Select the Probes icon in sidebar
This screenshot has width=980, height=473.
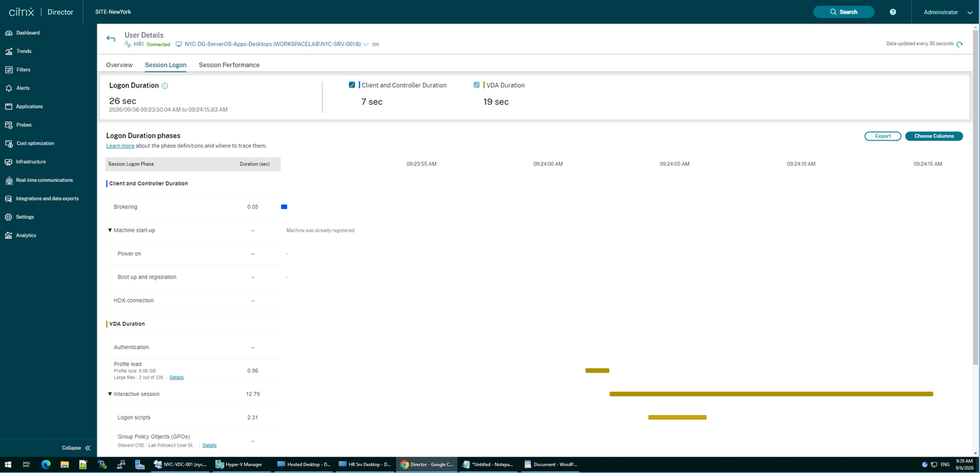pyautogui.click(x=8, y=124)
